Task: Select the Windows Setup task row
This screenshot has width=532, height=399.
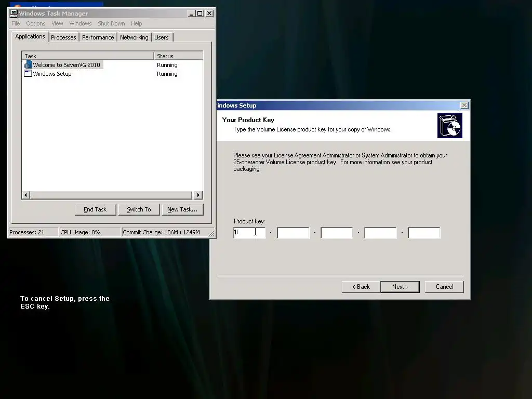Action: coord(112,74)
